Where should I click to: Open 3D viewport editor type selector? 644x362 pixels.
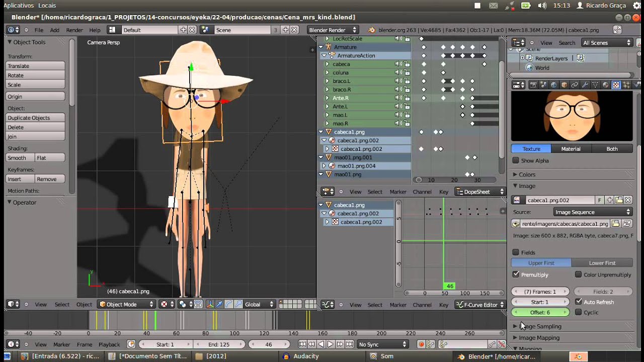click(13, 304)
